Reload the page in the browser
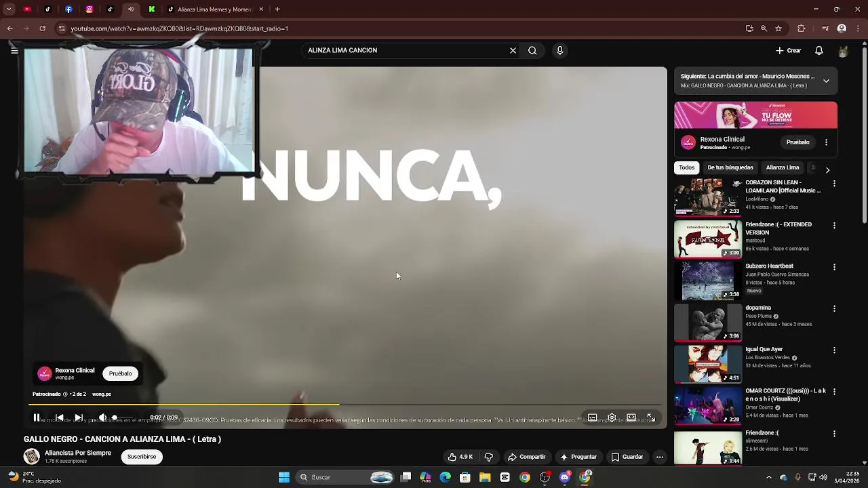 [x=42, y=28]
